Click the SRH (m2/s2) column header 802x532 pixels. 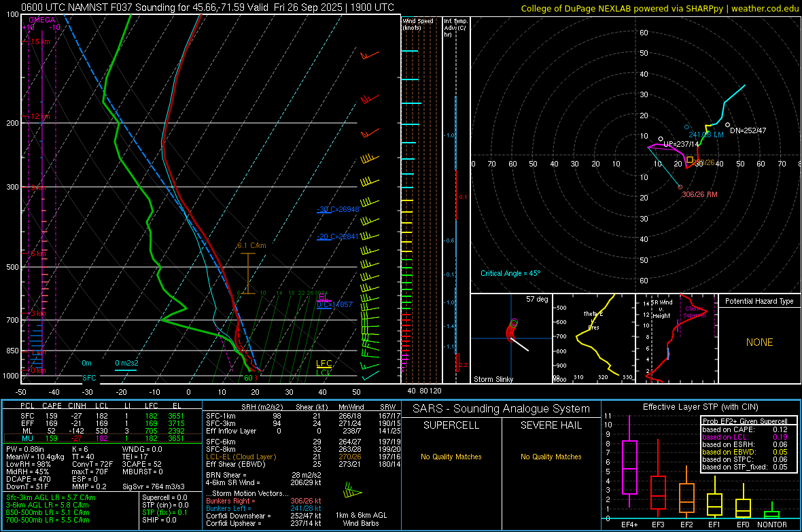pyautogui.click(x=262, y=407)
